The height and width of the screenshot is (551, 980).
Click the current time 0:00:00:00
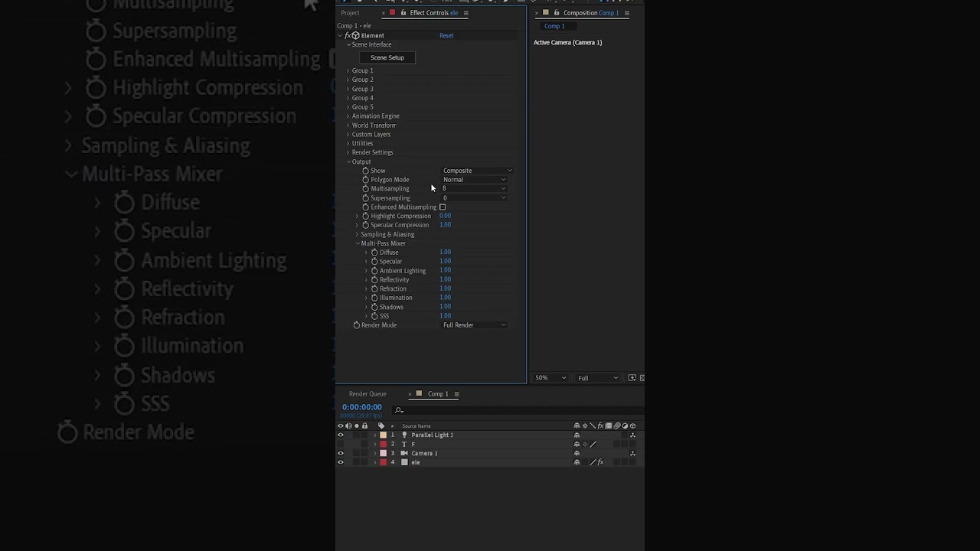(362, 407)
